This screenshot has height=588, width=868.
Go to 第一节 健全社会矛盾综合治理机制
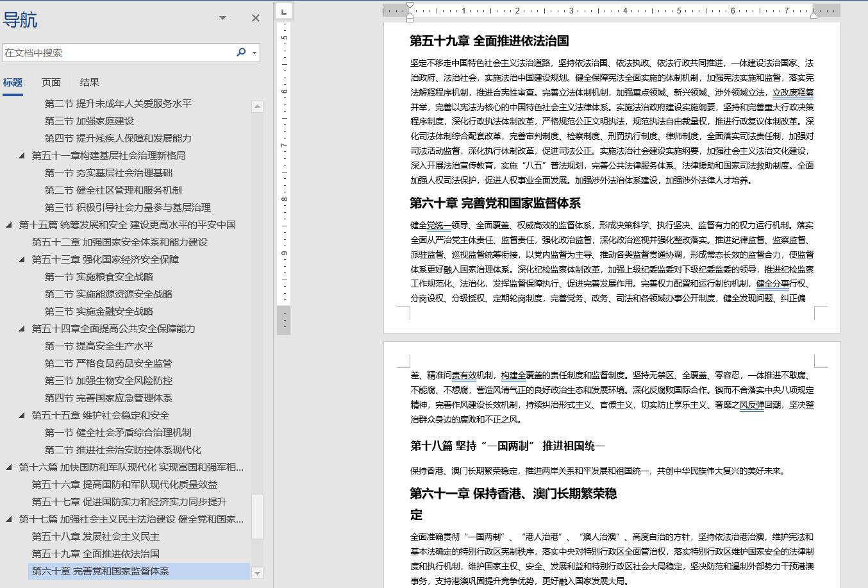pos(118,432)
